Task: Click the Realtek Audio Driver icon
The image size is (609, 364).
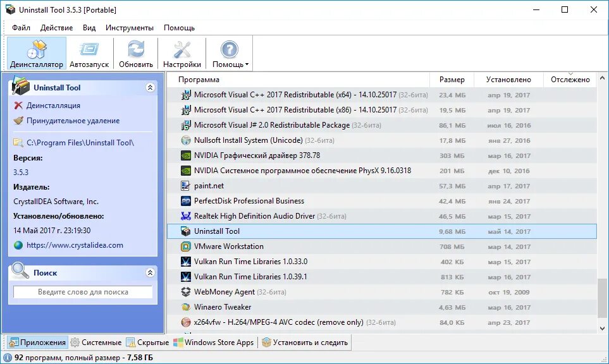Action: 186,215
